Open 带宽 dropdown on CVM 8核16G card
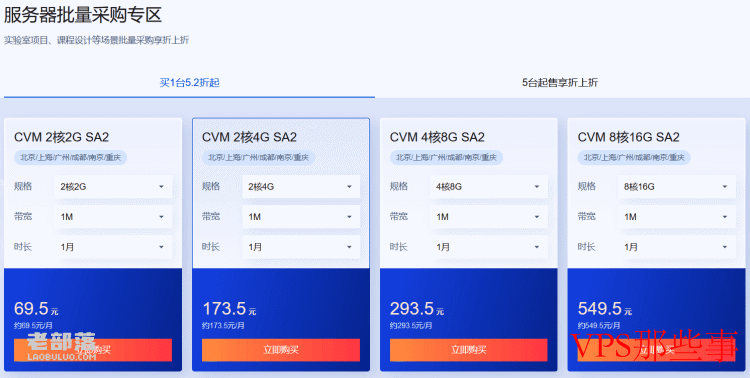 pyautogui.click(x=676, y=217)
